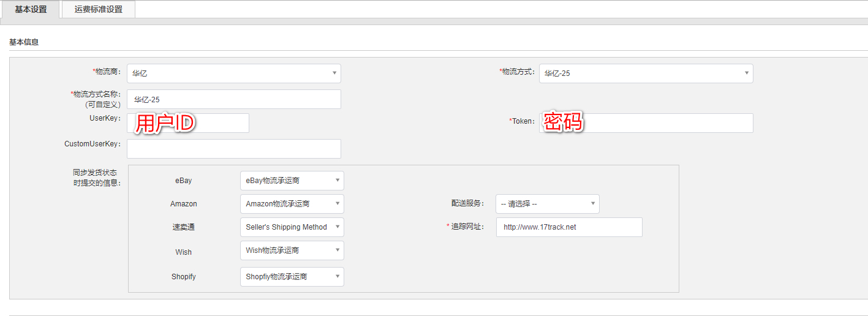The image size is (868, 316).
Task: Open the 配送服务 请选择 dropdown
Action: click(x=547, y=204)
